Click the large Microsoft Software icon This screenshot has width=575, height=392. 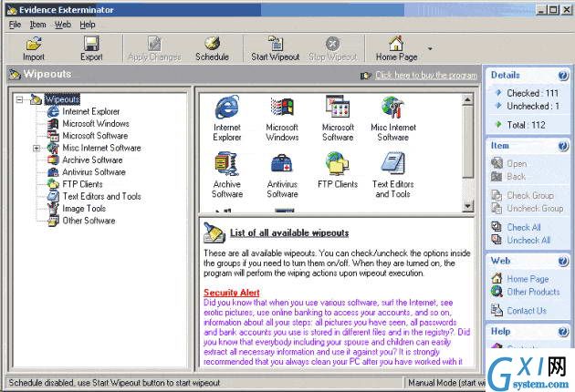(338, 107)
